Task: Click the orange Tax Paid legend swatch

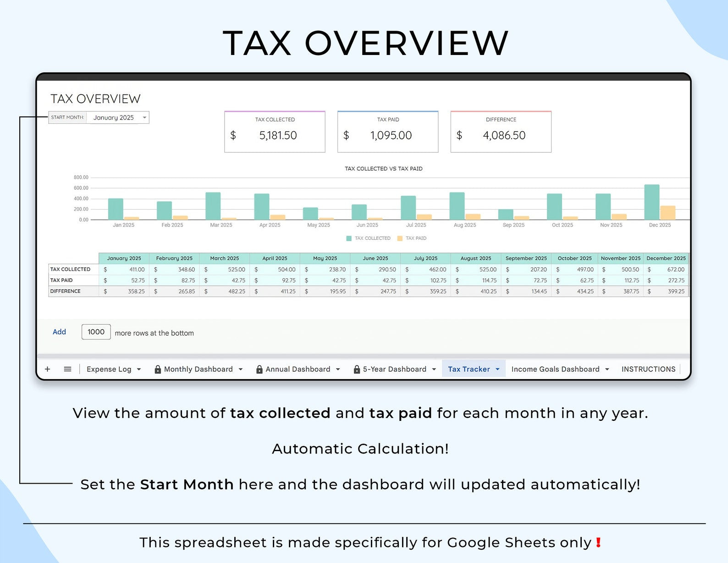Action: (x=400, y=238)
